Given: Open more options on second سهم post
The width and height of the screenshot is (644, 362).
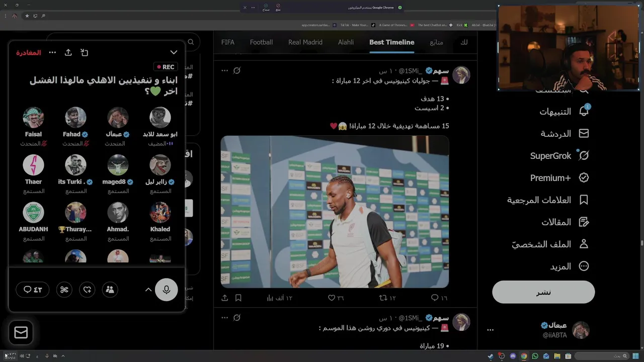Looking at the screenshot, I should pos(225,318).
